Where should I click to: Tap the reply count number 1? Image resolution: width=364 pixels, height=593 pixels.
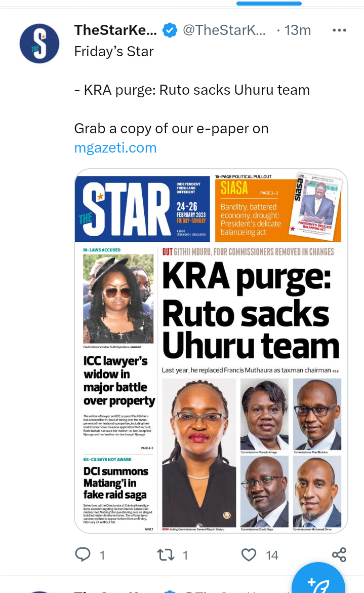(102, 555)
